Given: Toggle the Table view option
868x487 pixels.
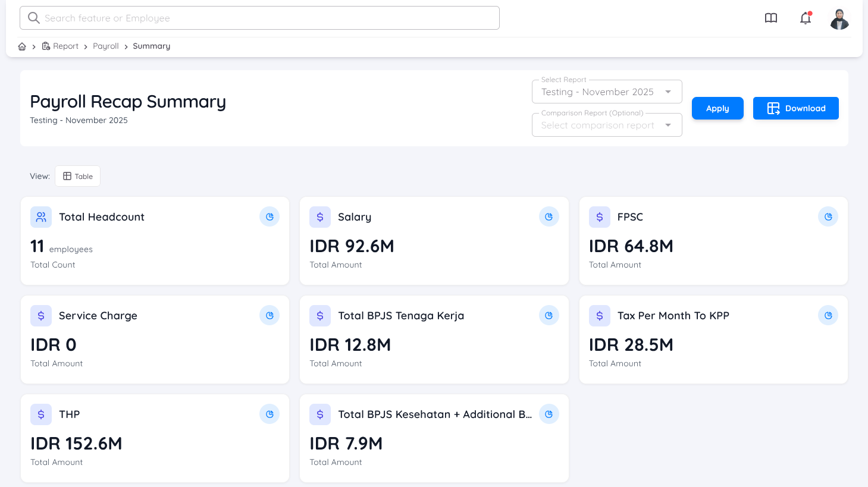Looking at the screenshot, I should [x=77, y=175].
